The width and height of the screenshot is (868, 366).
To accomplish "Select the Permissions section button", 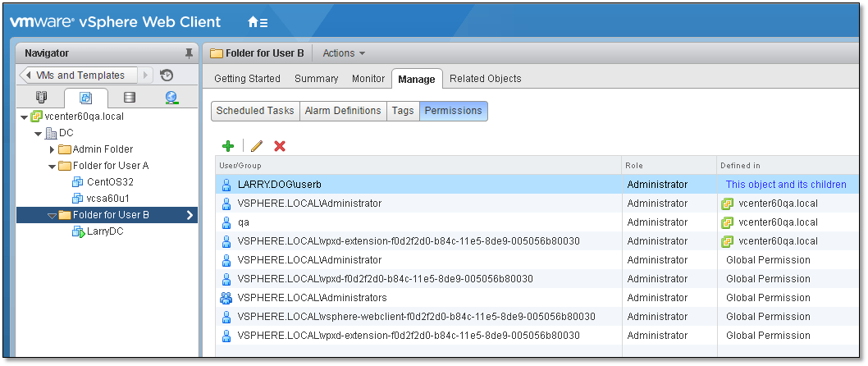I will 454,111.
